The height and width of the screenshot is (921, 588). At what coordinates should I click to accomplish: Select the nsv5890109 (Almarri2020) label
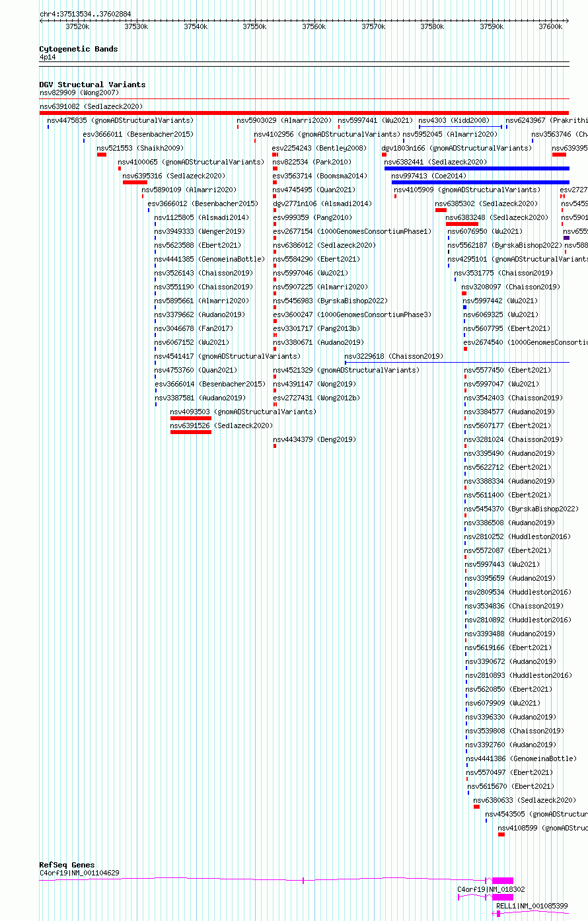tap(189, 190)
